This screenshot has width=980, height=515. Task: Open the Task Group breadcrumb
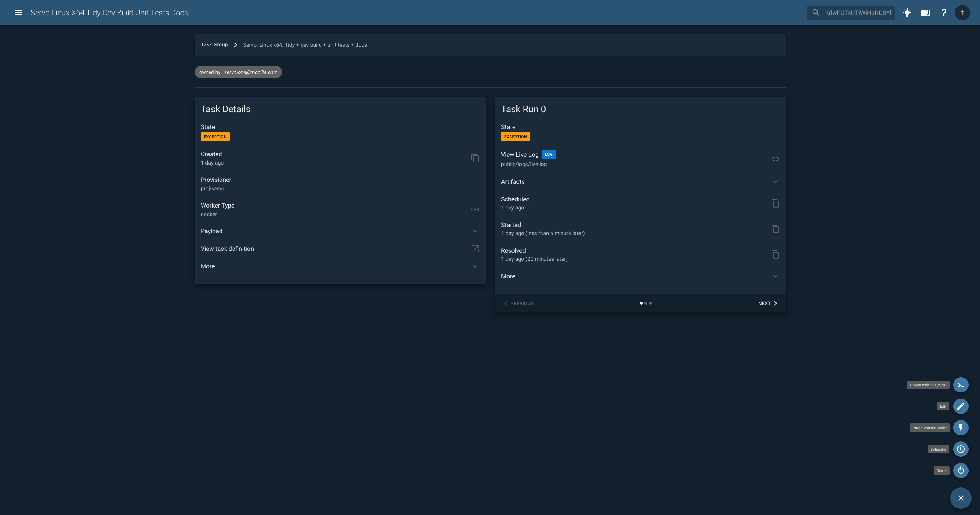click(214, 44)
